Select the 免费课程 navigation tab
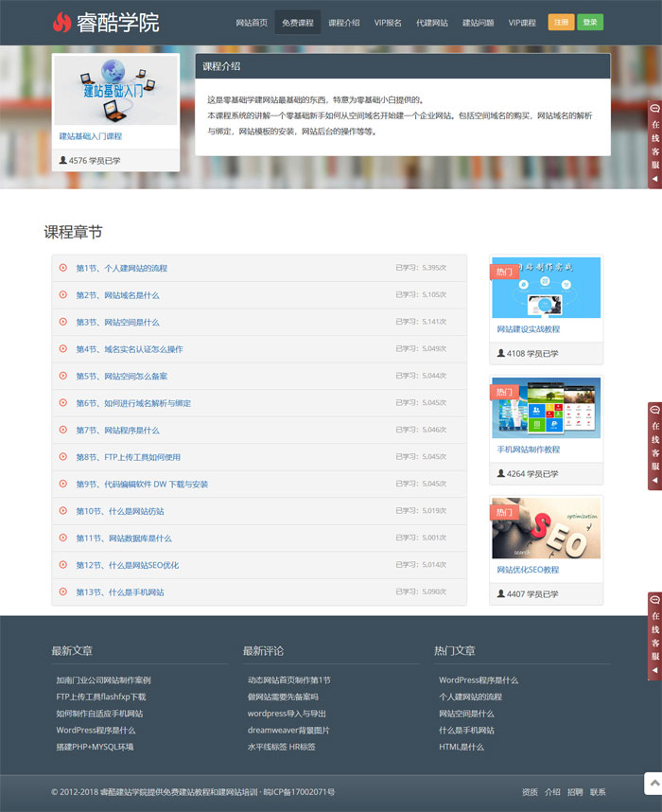Image resolution: width=662 pixels, height=812 pixels. point(298,23)
